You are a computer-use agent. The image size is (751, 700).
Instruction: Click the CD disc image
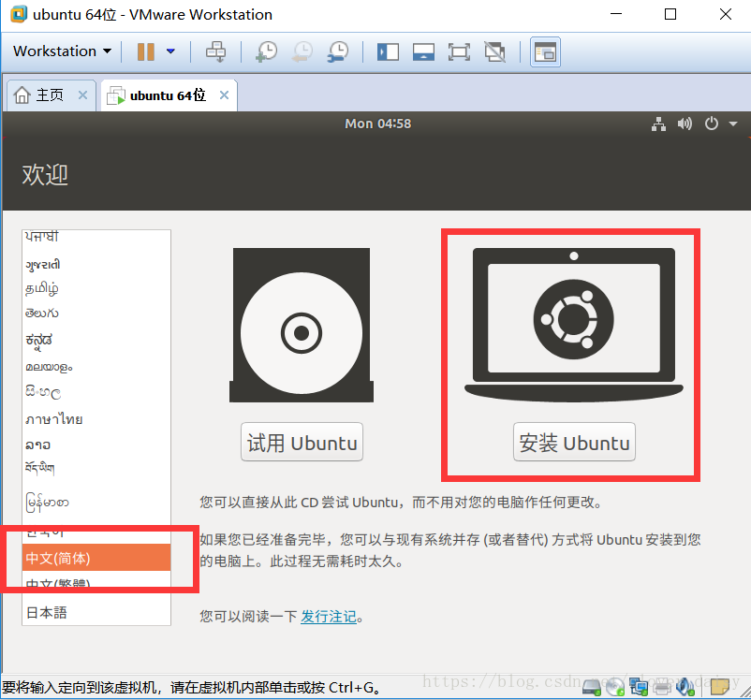click(x=302, y=325)
